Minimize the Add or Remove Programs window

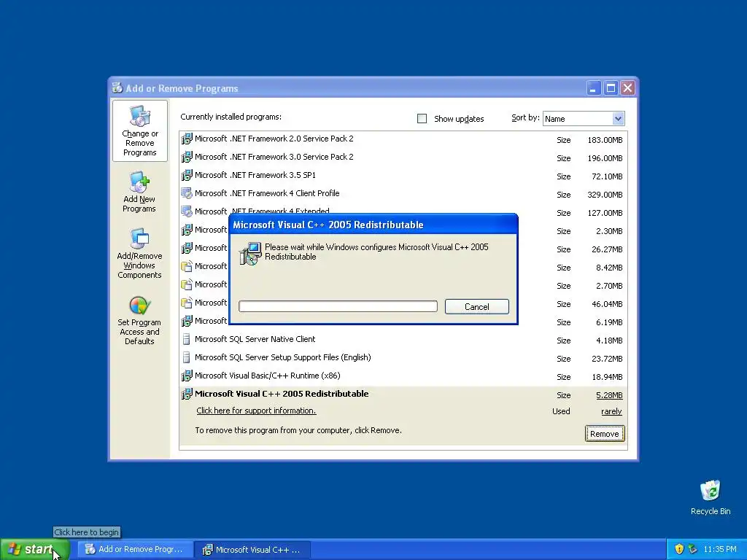click(x=593, y=88)
